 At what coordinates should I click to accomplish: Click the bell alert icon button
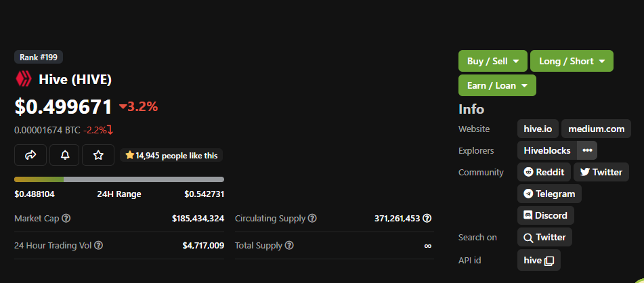click(64, 155)
